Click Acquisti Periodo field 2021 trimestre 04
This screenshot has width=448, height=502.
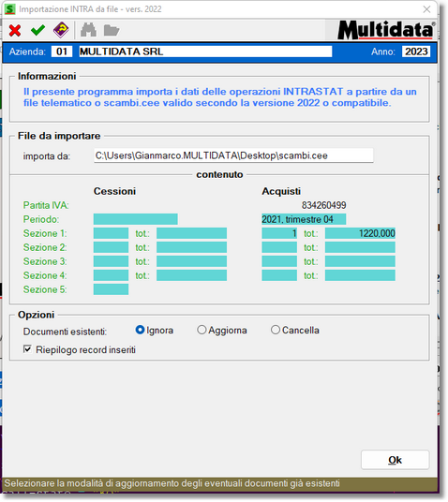pyautogui.click(x=304, y=219)
